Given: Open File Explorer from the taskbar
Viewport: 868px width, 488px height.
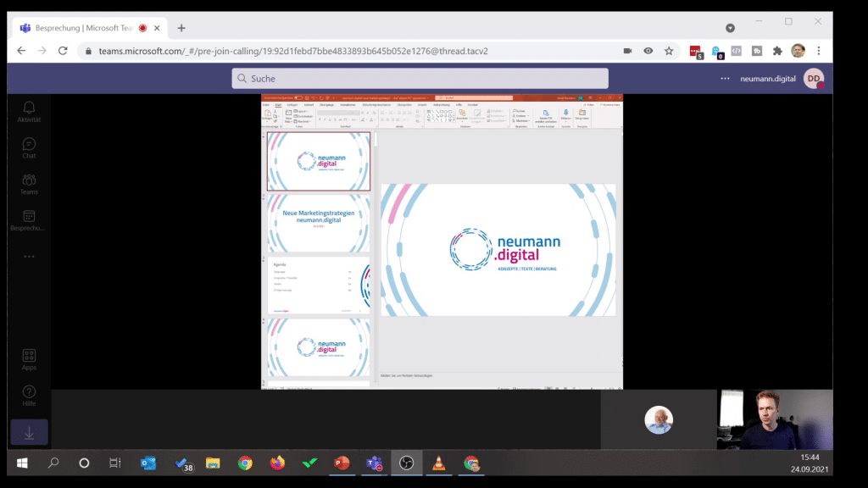Looking at the screenshot, I should [x=213, y=463].
